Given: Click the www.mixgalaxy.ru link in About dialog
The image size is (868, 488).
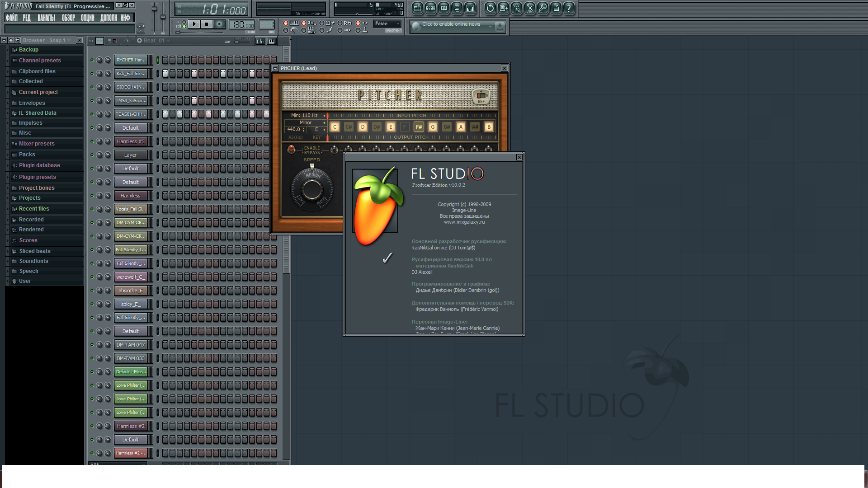Looking at the screenshot, I should click(464, 222).
